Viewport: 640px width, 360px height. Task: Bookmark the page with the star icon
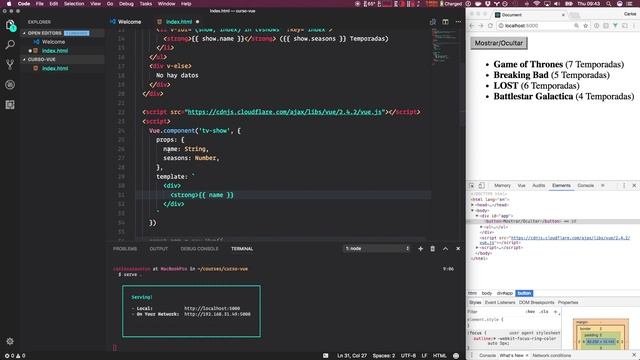tap(586, 26)
